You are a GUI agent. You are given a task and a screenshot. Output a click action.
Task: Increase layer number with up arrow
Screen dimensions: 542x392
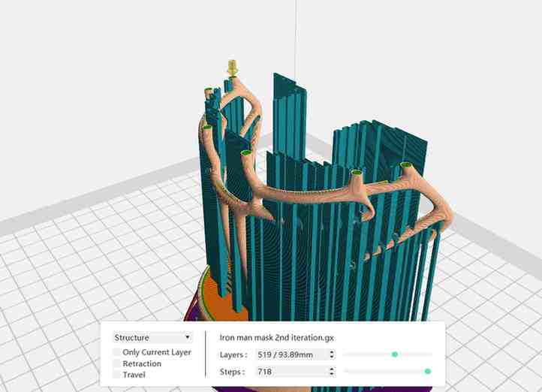click(x=332, y=352)
